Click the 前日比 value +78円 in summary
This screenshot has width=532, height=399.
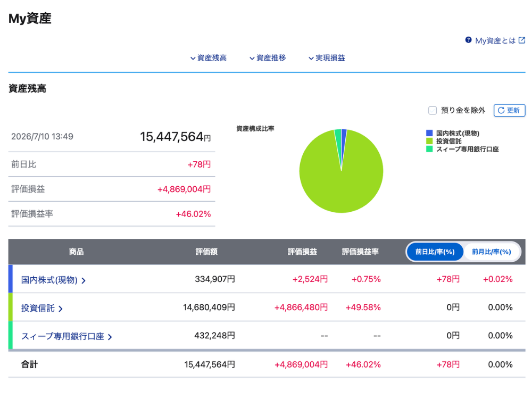(x=199, y=164)
